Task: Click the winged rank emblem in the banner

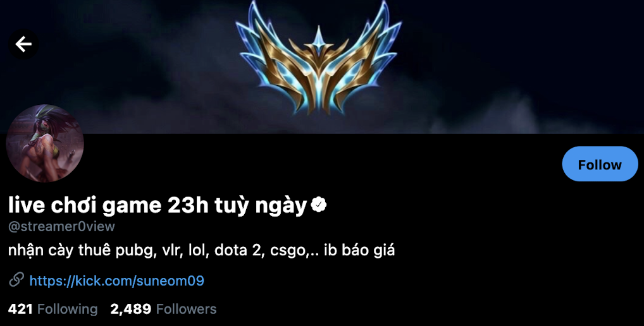Action: tap(319, 57)
